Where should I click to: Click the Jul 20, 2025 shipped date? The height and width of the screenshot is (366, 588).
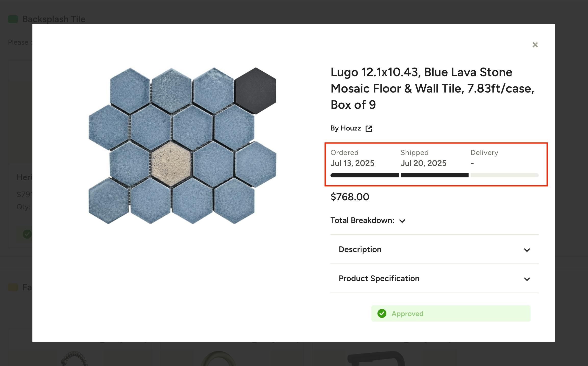coord(423,163)
